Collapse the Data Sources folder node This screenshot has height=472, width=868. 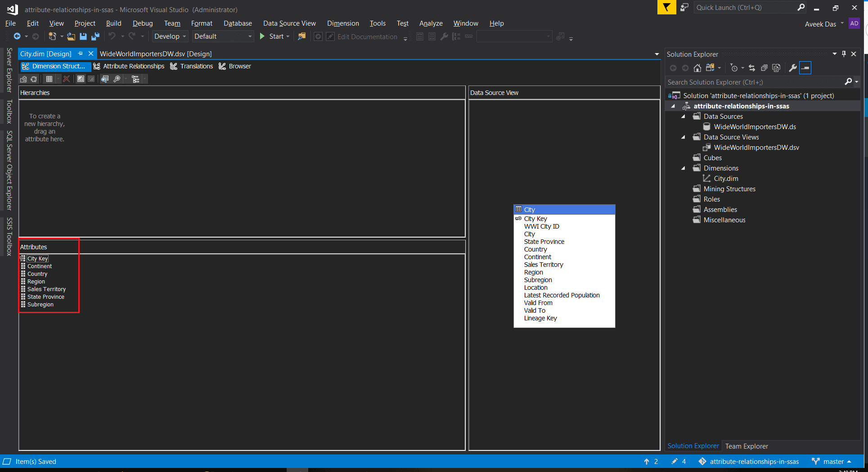(x=683, y=117)
